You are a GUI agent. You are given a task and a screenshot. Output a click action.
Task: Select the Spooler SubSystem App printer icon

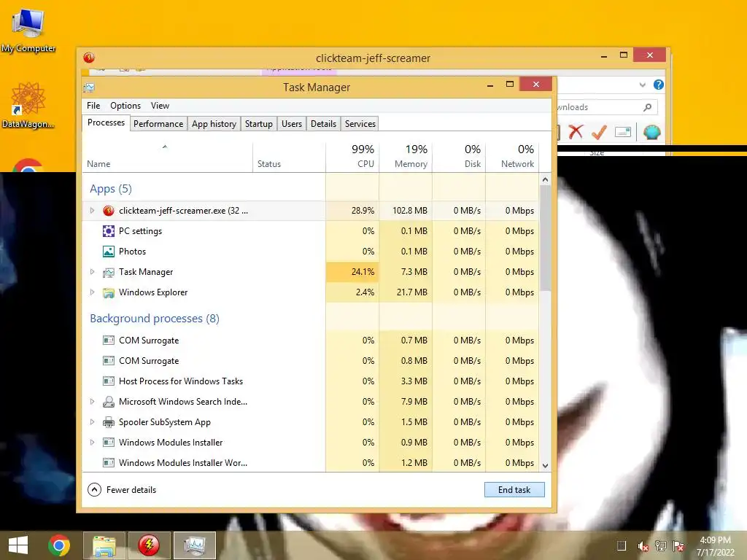coord(109,422)
